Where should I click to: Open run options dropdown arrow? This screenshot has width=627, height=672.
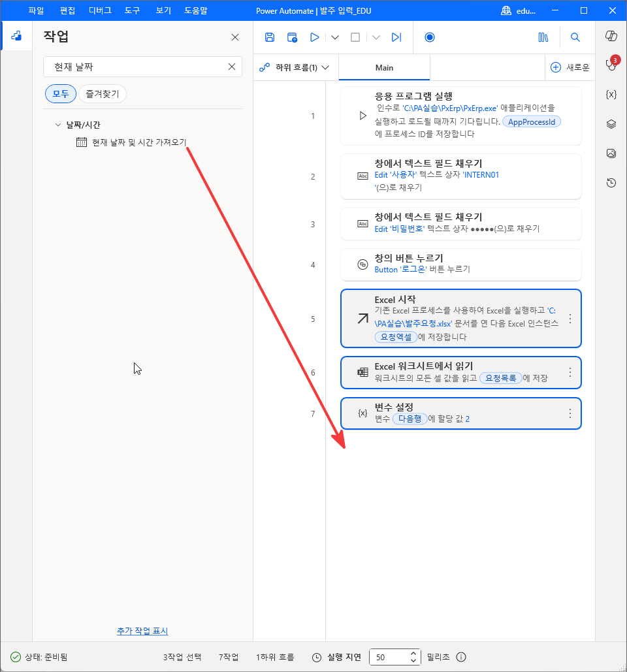[x=335, y=37]
